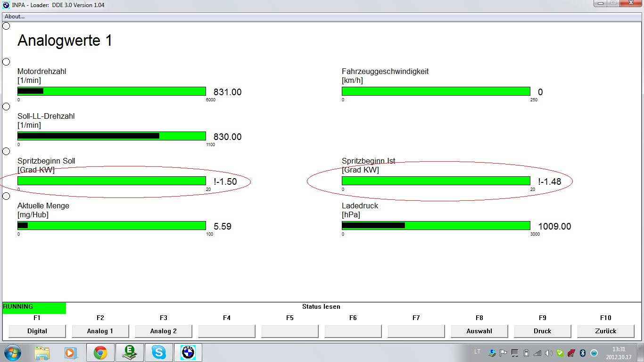Open the About... menu
The height and width of the screenshot is (362, 644).
(x=15, y=16)
